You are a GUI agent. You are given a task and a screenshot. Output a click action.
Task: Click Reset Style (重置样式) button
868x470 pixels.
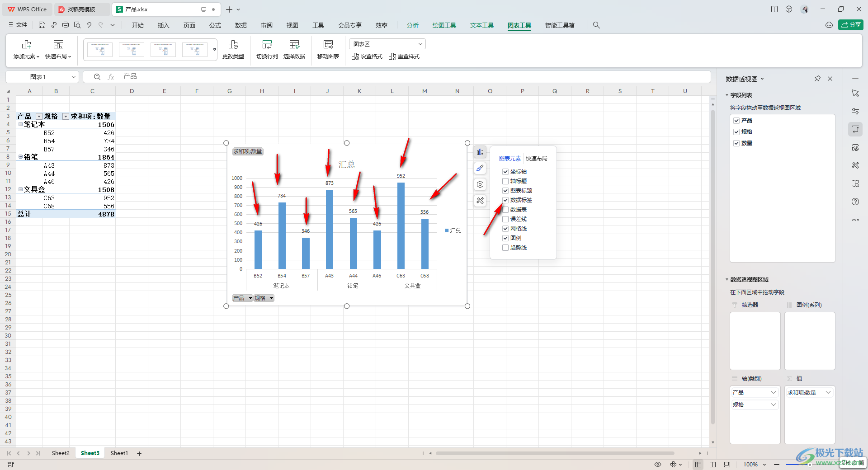pyautogui.click(x=404, y=56)
